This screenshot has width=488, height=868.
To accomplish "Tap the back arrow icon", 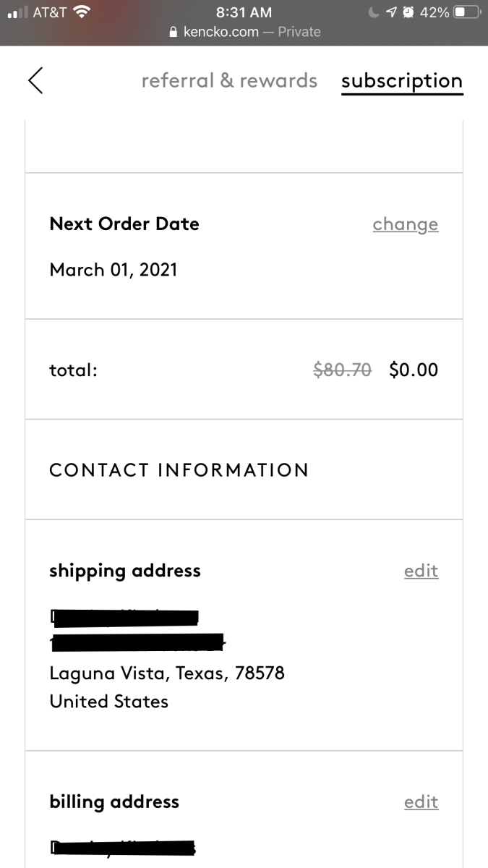I will [x=35, y=80].
